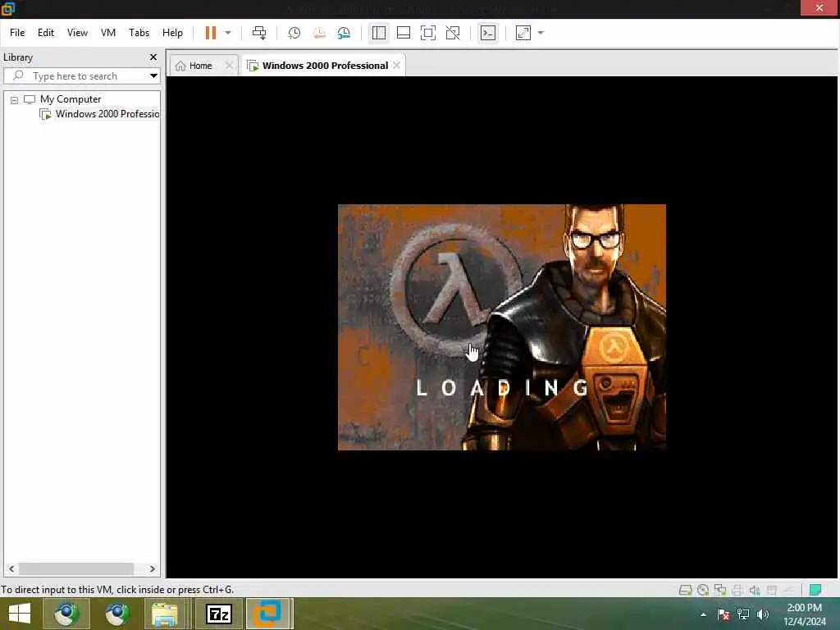Click the volume speaker tray icon
Image resolution: width=840 pixels, height=630 pixels.
pyautogui.click(x=762, y=614)
